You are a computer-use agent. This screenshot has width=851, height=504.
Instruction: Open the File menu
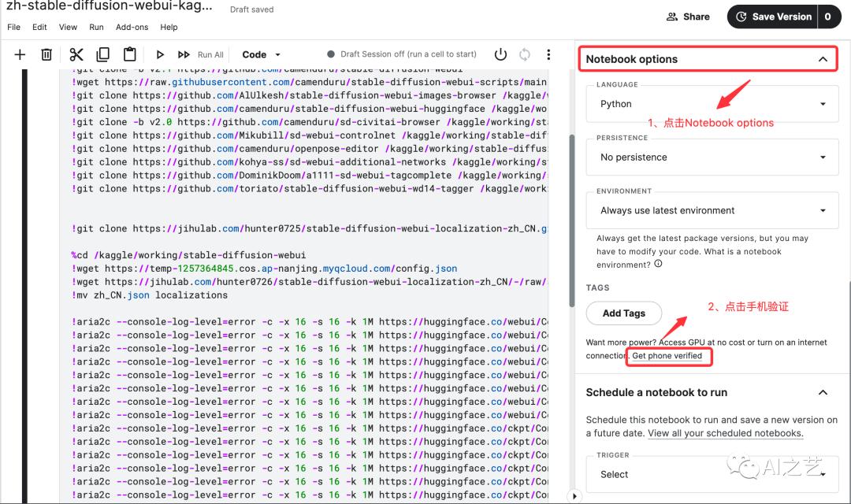(13, 27)
